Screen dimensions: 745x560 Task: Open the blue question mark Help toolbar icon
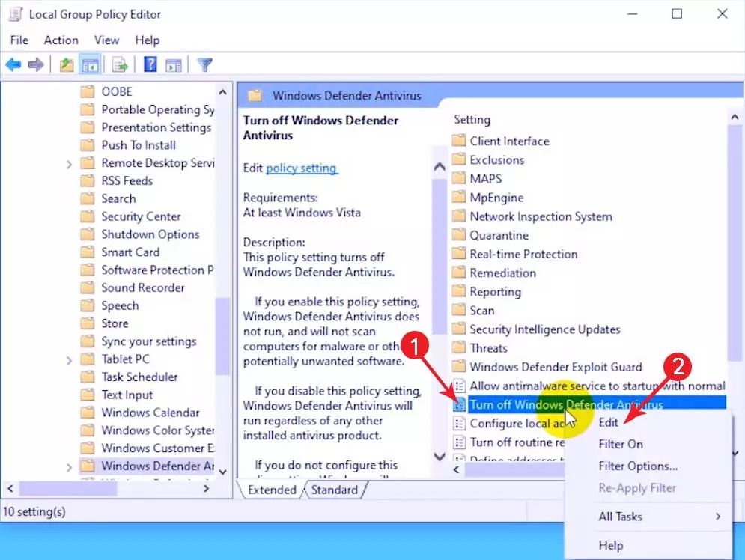click(150, 64)
